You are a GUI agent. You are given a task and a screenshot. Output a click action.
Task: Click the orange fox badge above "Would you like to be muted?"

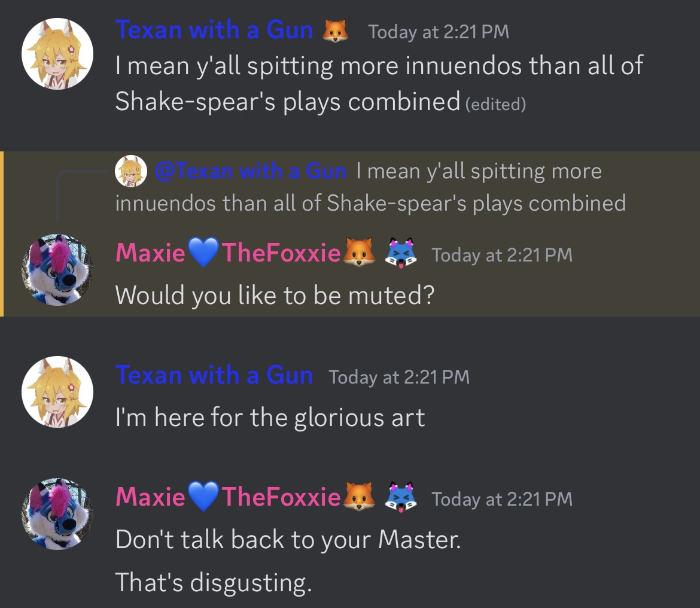[359, 254]
